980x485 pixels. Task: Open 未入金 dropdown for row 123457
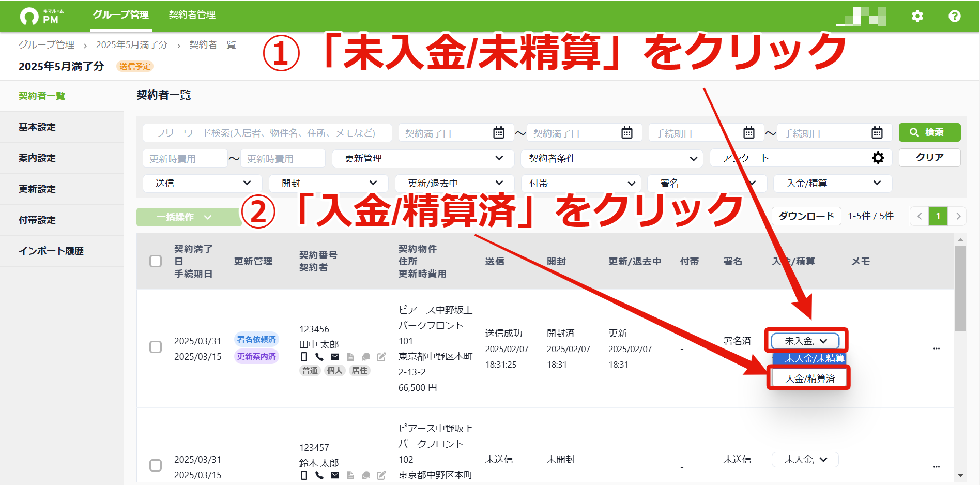[x=805, y=460]
